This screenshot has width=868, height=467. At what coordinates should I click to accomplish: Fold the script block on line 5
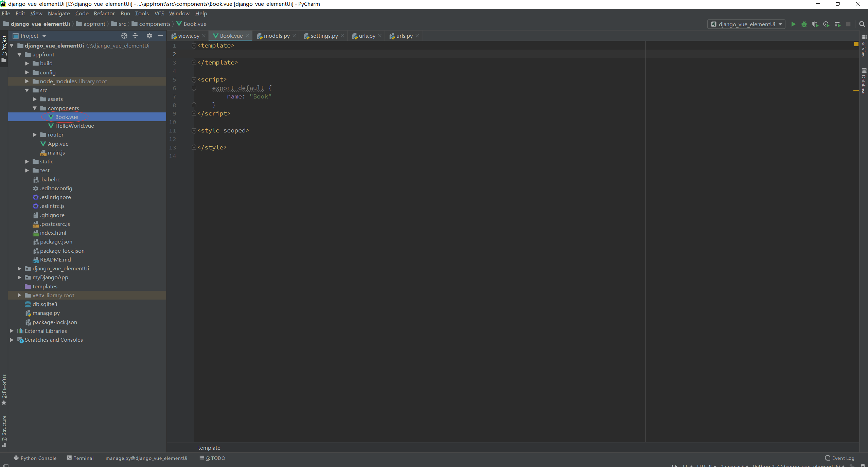[194, 79]
